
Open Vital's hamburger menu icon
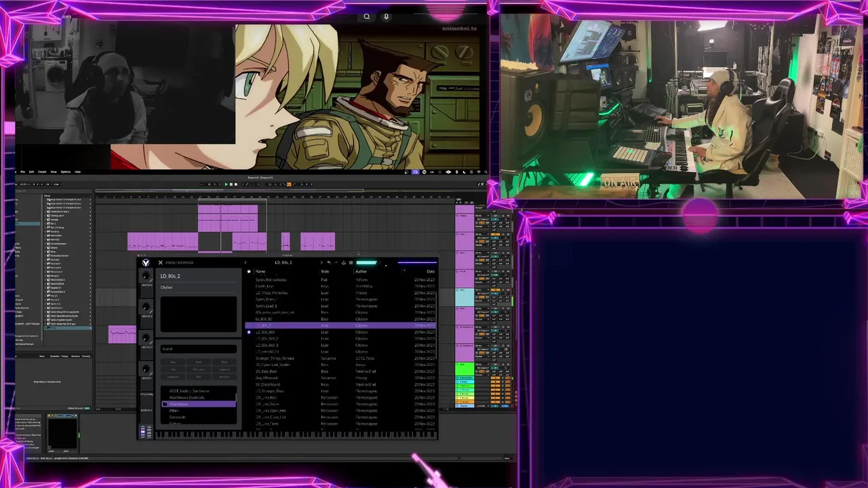[x=350, y=262]
